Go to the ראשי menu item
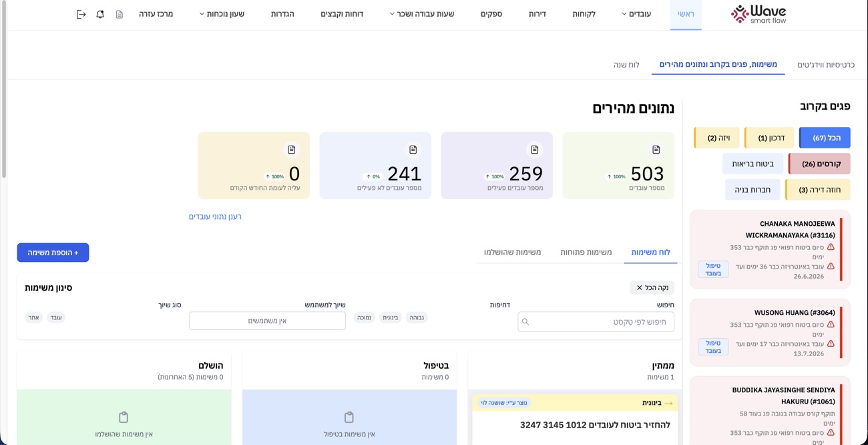This screenshot has height=445, width=868. (686, 14)
